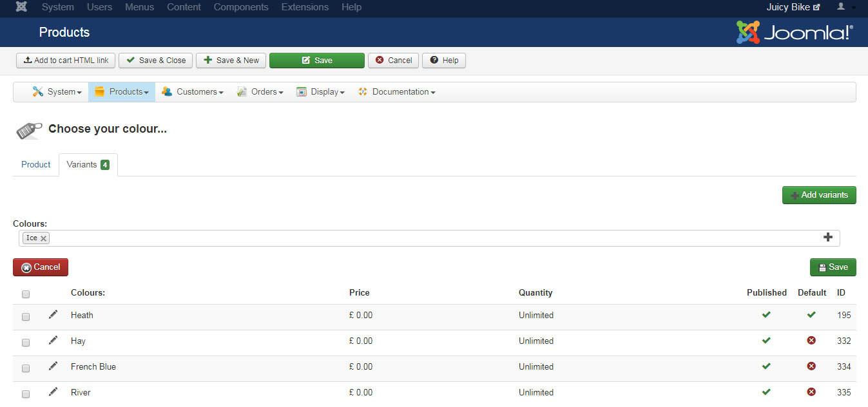868x407 pixels.
Task: Edit the Heath variant with pencil icon
Action: [53, 314]
